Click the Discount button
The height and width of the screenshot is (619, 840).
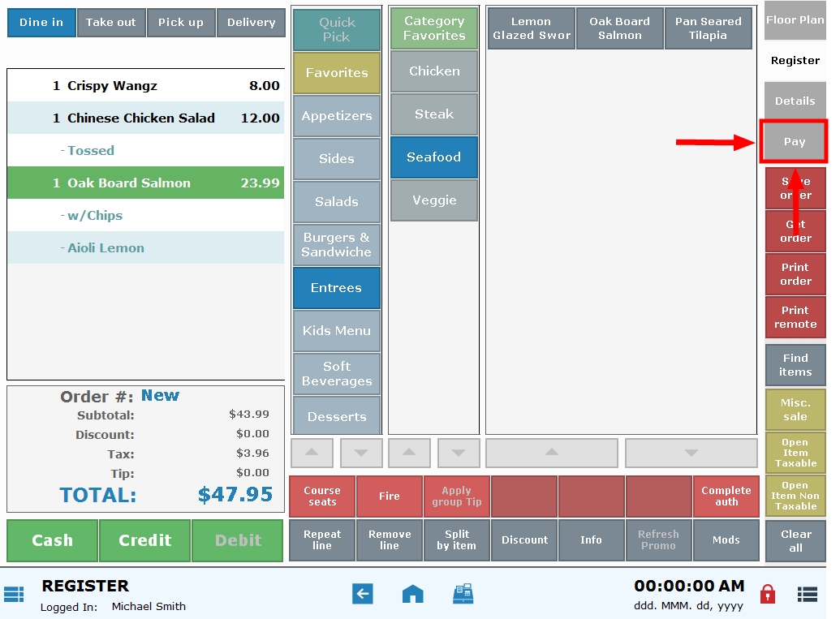point(524,540)
